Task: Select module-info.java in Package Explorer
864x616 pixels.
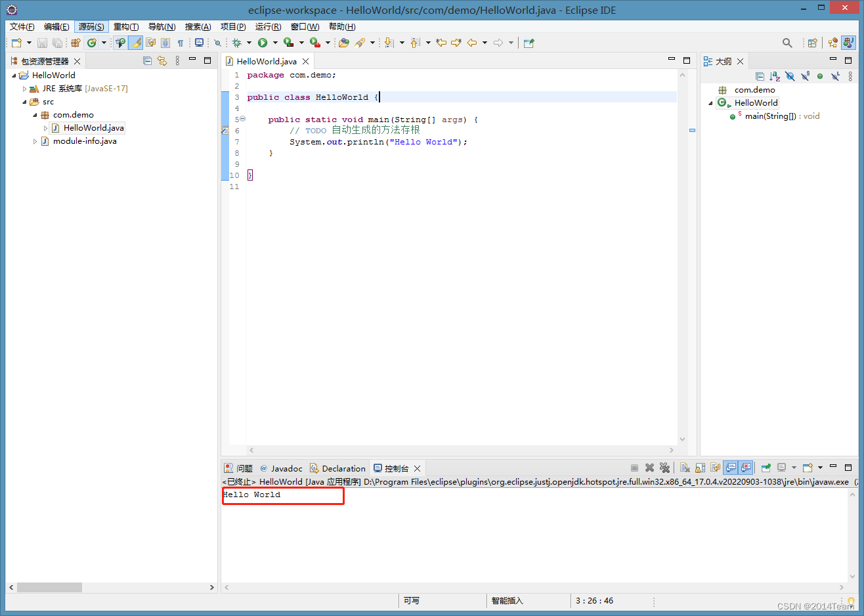Action: [84, 141]
